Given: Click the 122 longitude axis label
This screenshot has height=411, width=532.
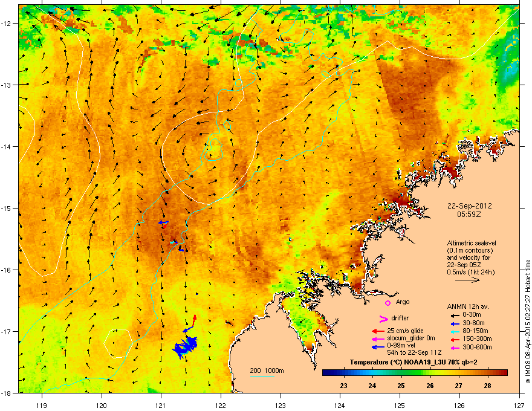Looking at the screenshot, I should click(221, 405).
